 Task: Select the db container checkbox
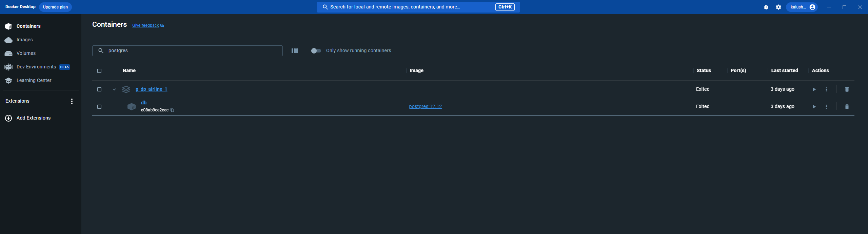(x=99, y=107)
